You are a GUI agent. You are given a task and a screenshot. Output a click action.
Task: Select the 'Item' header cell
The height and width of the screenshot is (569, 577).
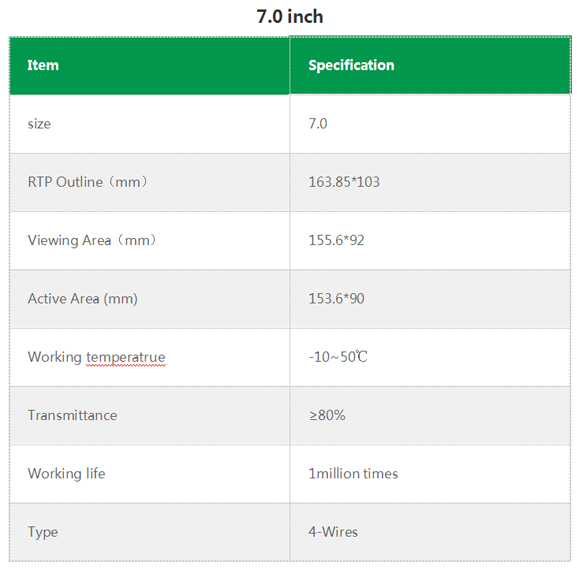pyautogui.click(x=149, y=66)
